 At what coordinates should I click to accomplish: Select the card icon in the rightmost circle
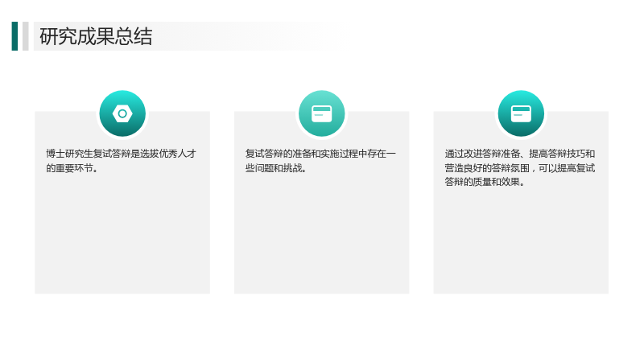point(521,113)
